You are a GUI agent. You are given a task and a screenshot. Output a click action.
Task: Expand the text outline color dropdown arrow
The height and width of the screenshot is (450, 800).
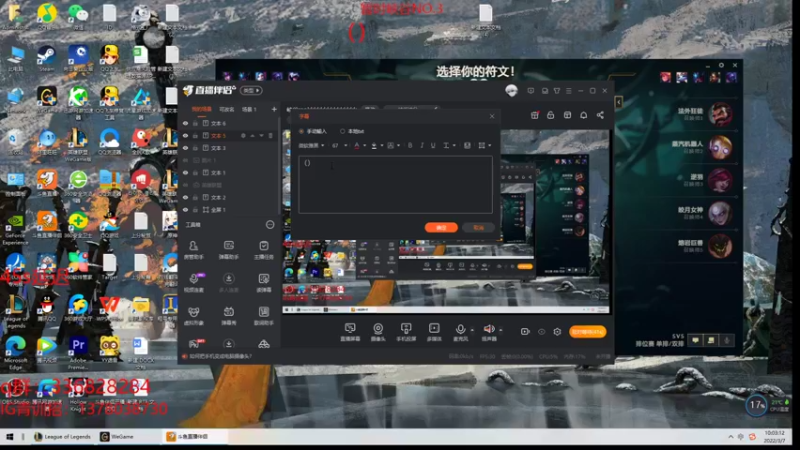[x=382, y=146]
